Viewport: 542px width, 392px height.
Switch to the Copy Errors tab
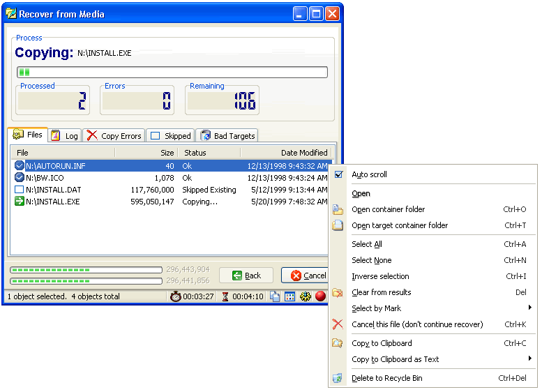click(x=114, y=136)
